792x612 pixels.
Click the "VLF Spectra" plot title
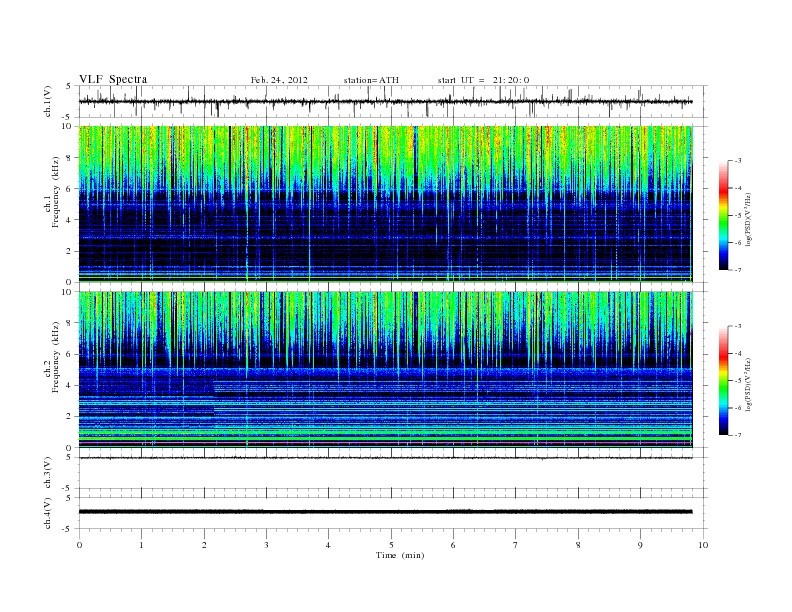tap(113, 79)
